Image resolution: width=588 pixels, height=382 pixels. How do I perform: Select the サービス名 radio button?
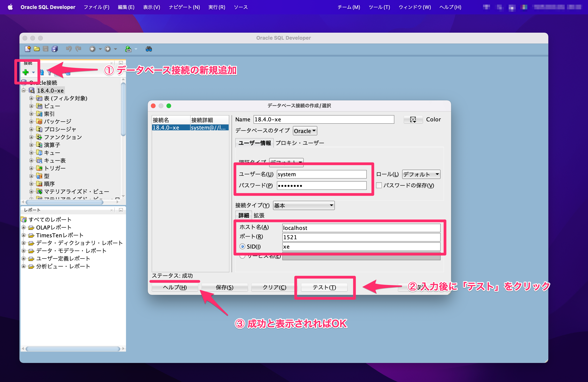click(x=242, y=256)
